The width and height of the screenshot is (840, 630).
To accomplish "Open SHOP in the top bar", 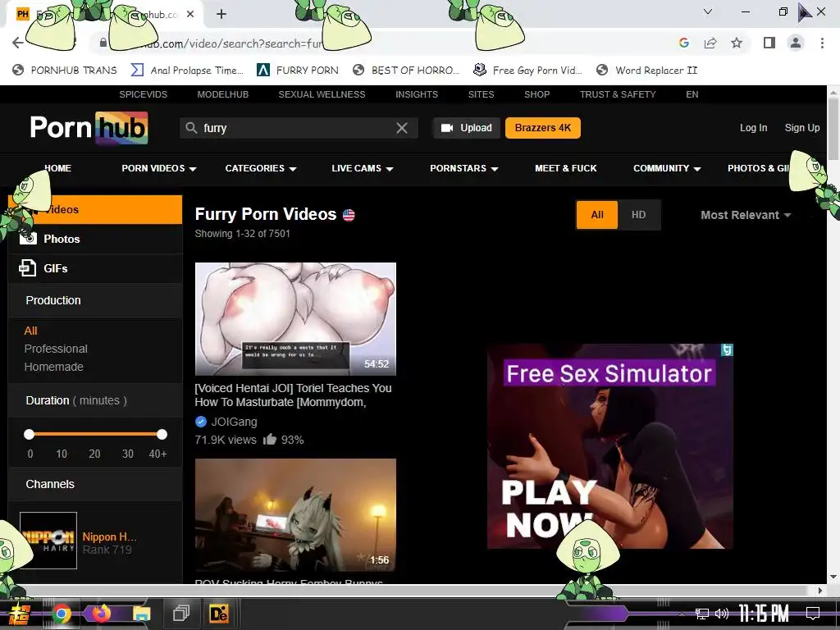I will [536, 94].
